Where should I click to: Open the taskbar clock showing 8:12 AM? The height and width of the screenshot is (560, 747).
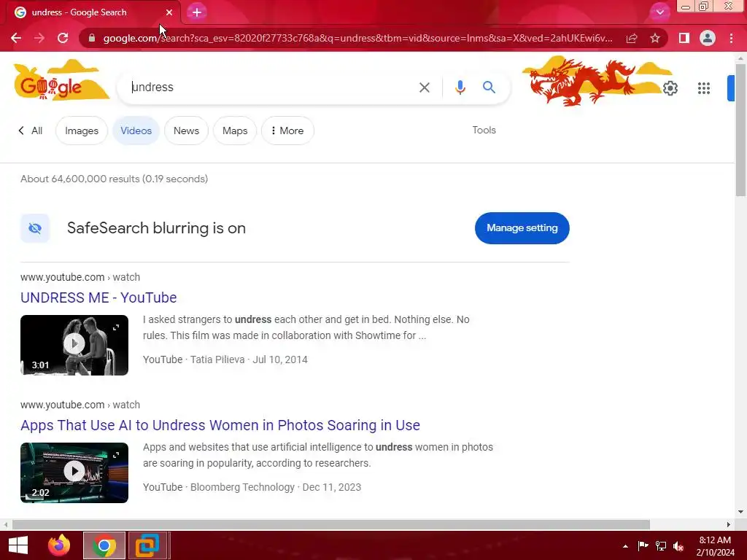coord(715,546)
